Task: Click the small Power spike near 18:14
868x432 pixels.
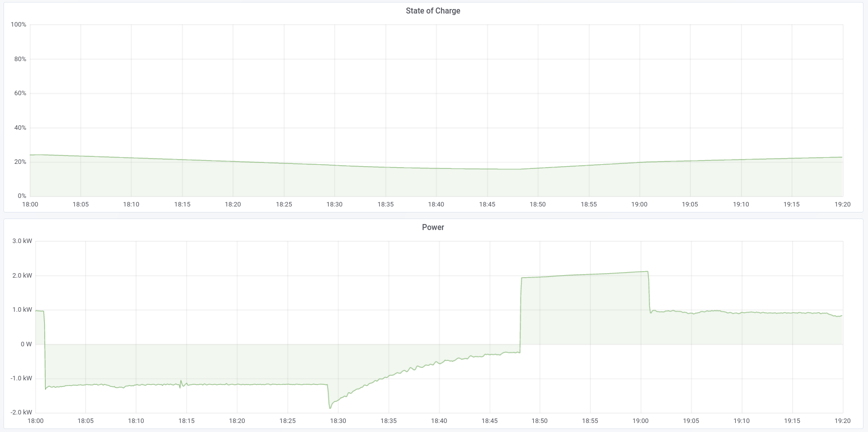Action: (x=180, y=381)
